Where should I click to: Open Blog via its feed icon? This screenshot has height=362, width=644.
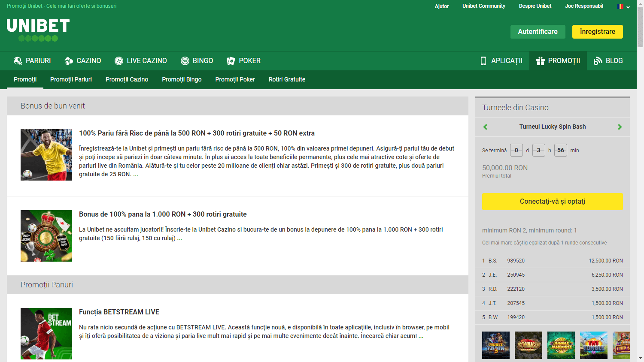(x=597, y=60)
